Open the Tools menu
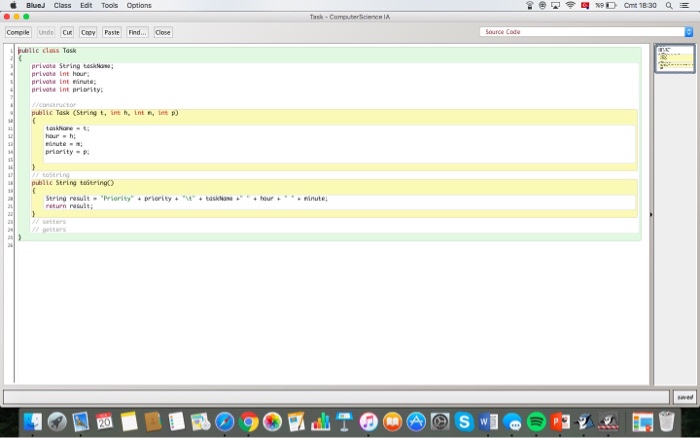Screen dimensions: 700x438 point(109,5)
